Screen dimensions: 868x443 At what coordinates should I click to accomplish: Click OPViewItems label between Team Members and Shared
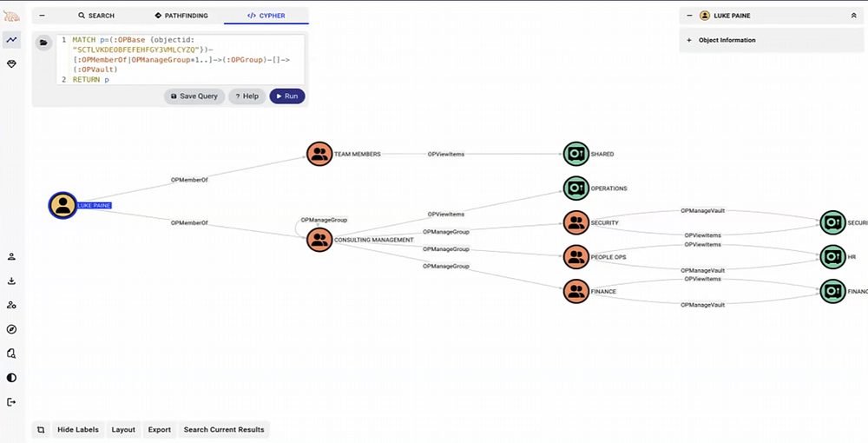(x=445, y=154)
